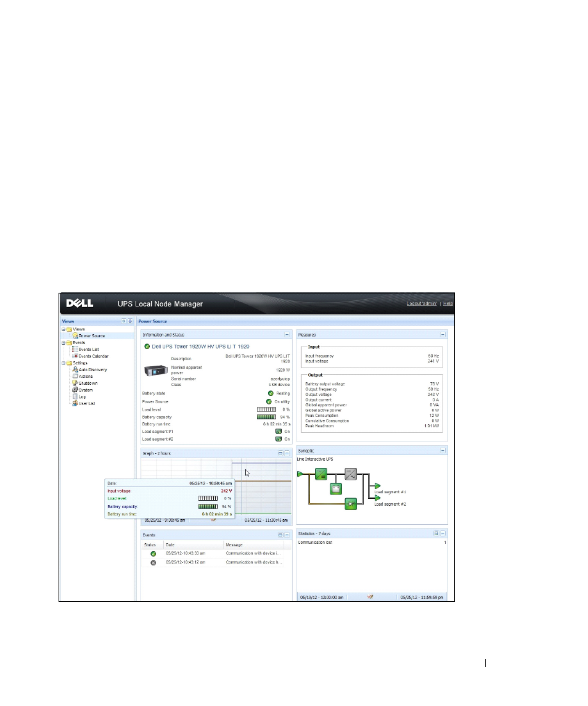The image size is (588, 706).
Task: Click statistics time range selector icon
Action: pyautogui.click(x=370, y=597)
